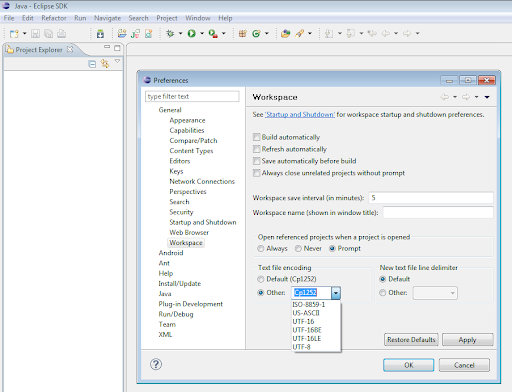The height and width of the screenshot is (392, 512).
Task: Click the type filter text field
Action: click(192, 96)
